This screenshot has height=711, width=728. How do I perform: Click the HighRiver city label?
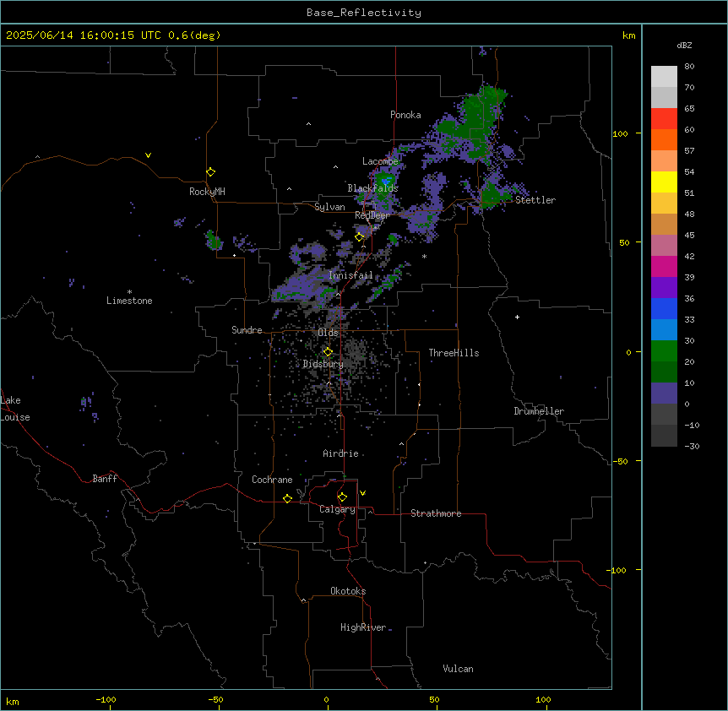(363, 627)
